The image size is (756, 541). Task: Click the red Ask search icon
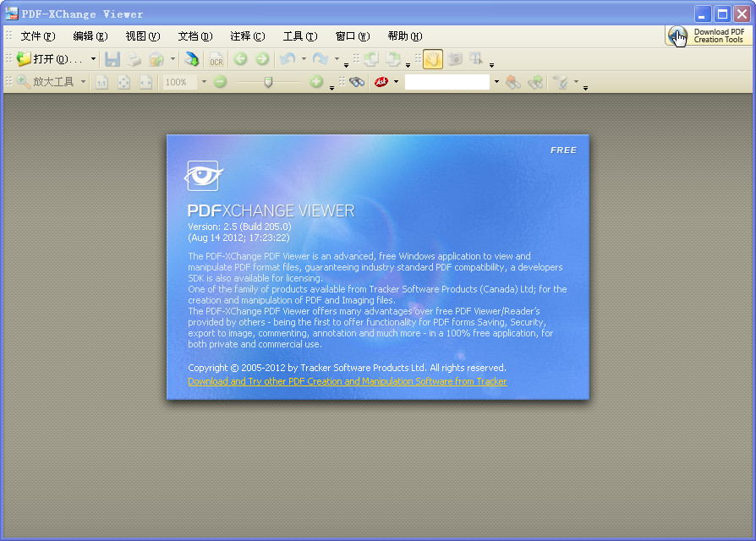click(381, 82)
